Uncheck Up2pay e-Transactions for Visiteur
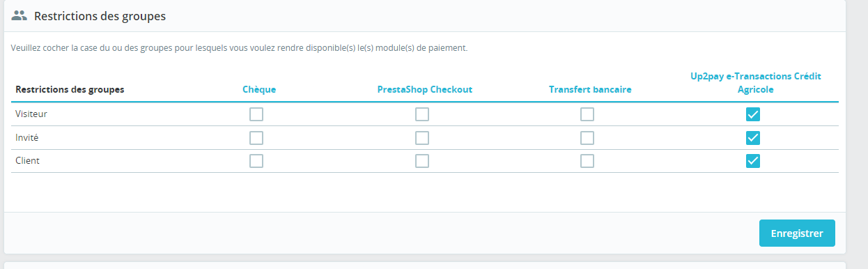 pos(753,114)
